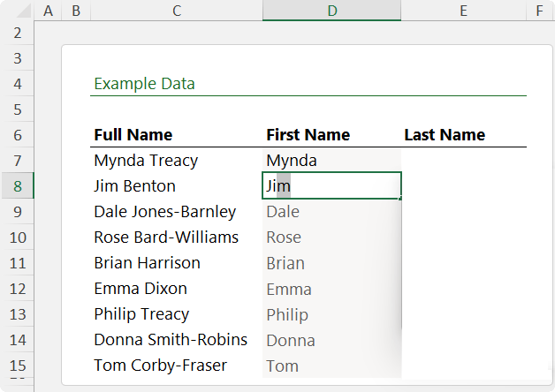Click the Flash Fill suggestion 'Brian'
The height and width of the screenshot is (392, 555).
coord(331,263)
